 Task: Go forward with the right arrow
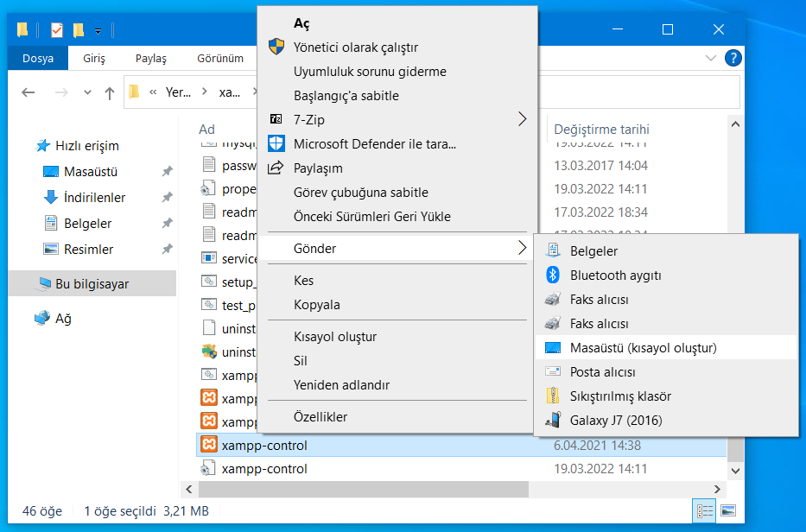coord(61,92)
